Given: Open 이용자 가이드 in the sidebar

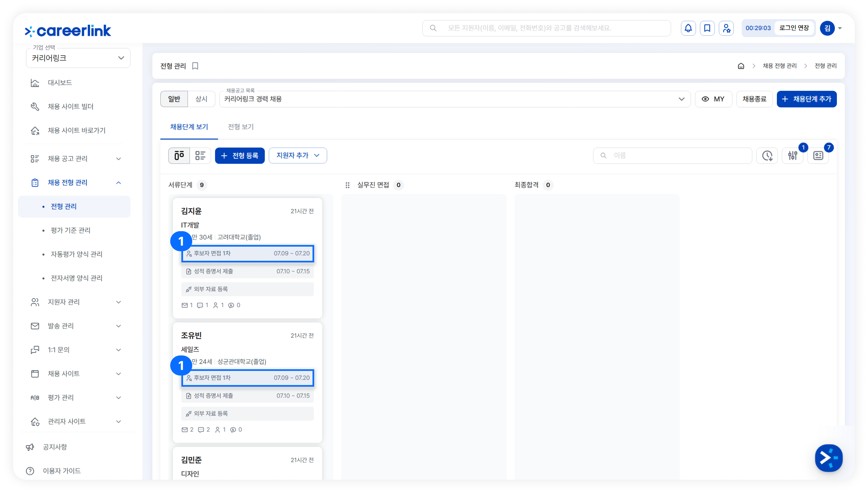Looking at the screenshot, I should tap(62, 471).
